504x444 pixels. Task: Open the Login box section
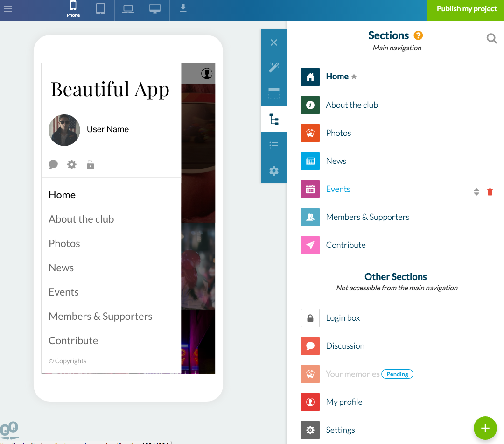click(x=343, y=318)
